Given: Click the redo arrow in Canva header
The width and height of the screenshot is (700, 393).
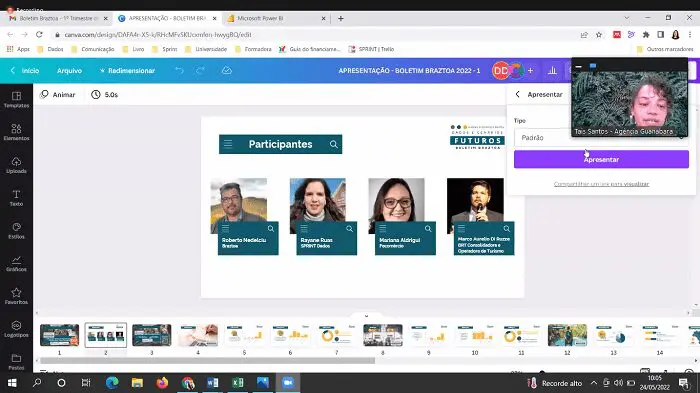Looking at the screenshot, I should click(x=200, y=71).
